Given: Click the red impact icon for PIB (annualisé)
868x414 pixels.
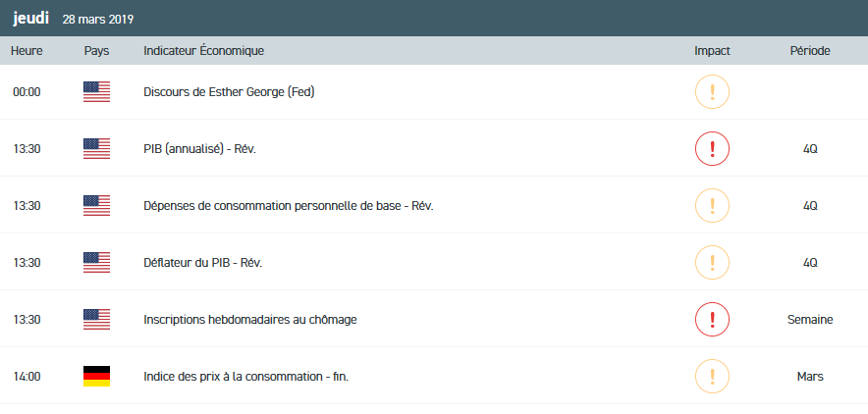Looking at the screenshot, I should tap(712, 149).
